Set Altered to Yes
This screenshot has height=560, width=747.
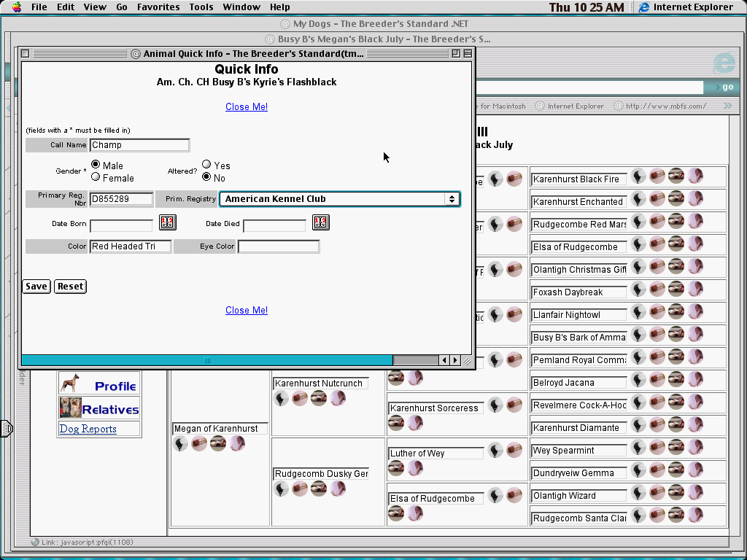click(x=206, y=165)
